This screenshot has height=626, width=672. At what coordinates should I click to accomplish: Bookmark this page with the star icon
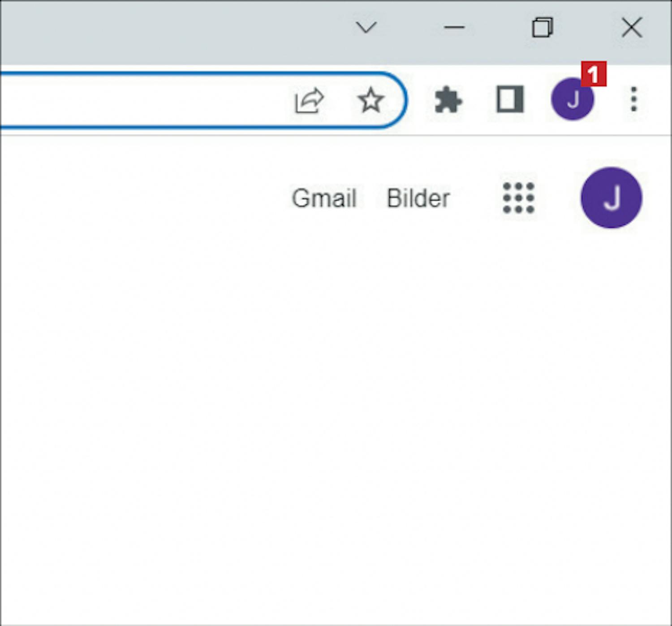click(370, 100)
